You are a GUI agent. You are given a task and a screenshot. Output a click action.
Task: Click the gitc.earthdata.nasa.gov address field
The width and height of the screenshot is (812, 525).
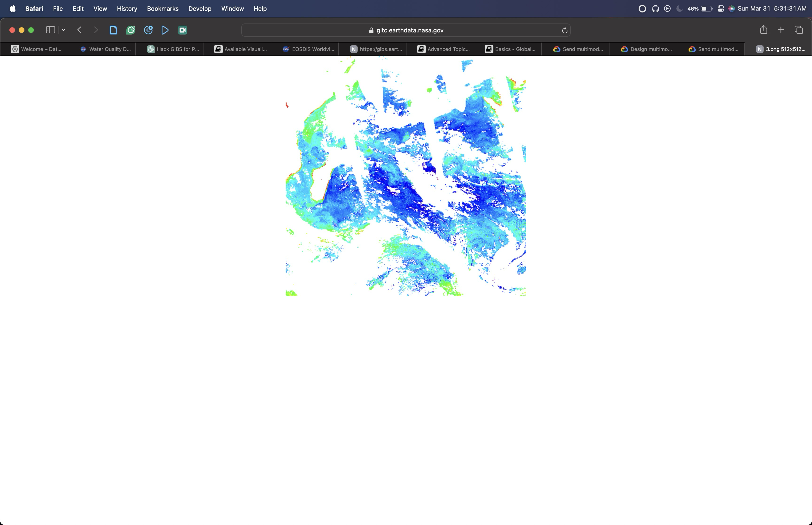point(406,30)
